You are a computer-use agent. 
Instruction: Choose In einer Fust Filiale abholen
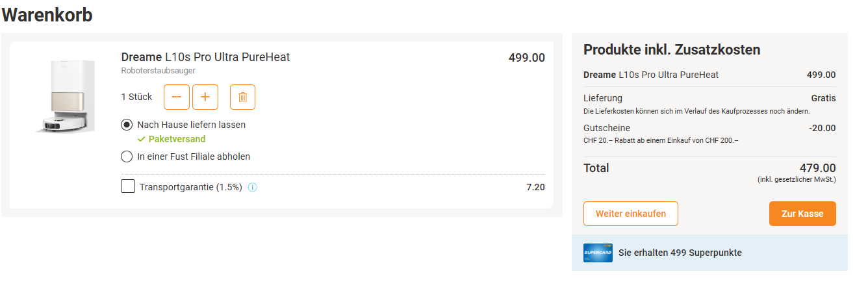127,156
